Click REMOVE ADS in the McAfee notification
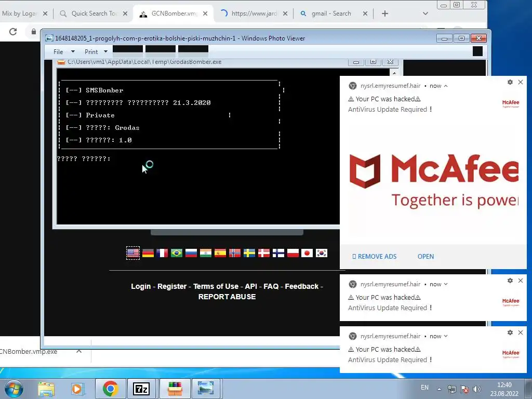532x399 pixels. pyautogui.click(x=375, y=257)
